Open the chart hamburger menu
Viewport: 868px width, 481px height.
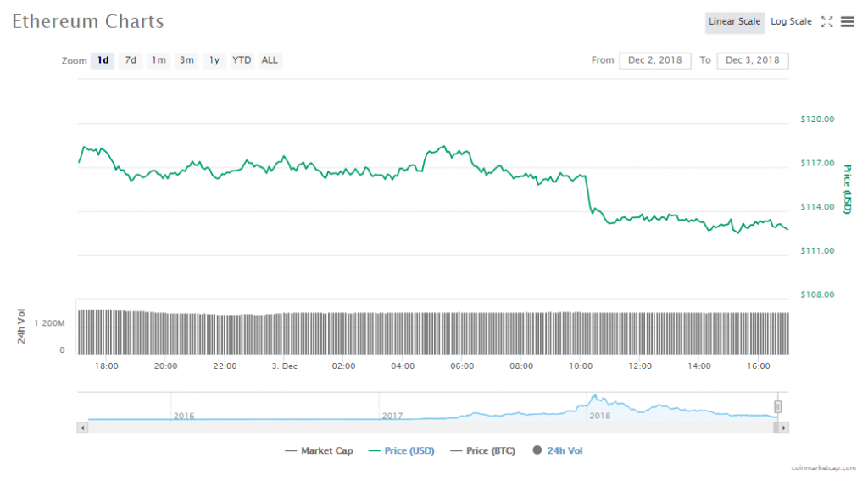[848, 22]
